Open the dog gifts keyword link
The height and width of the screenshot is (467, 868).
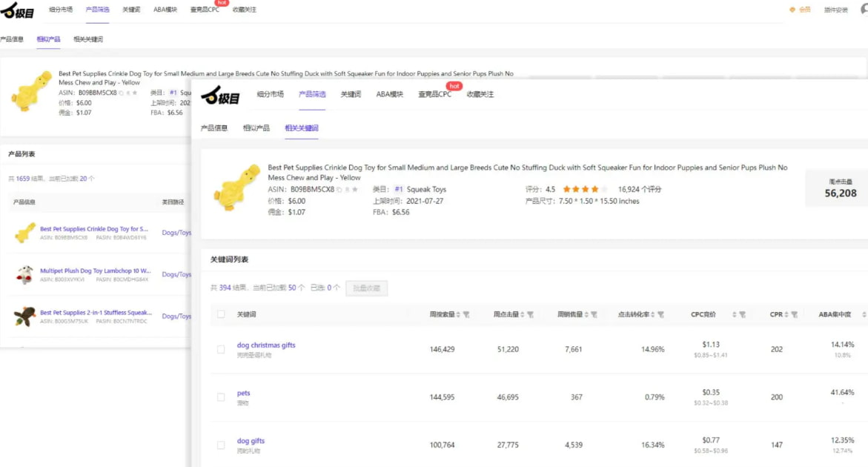coord(251,441)
